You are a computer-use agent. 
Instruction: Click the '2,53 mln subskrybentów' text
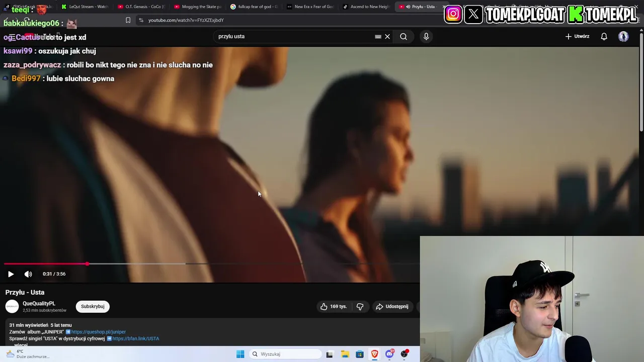[x=44, y=310]
